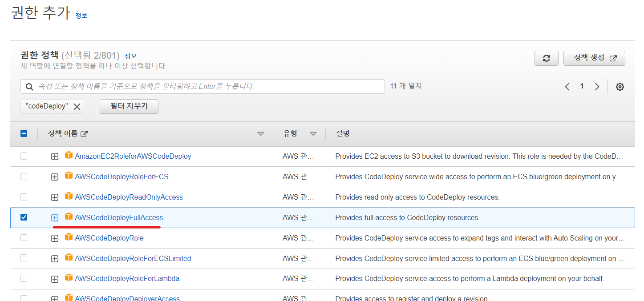Screen dimensions: 644x301
Task: Expand AWSCodeDeployRole policy details
Action: (55, 238)
